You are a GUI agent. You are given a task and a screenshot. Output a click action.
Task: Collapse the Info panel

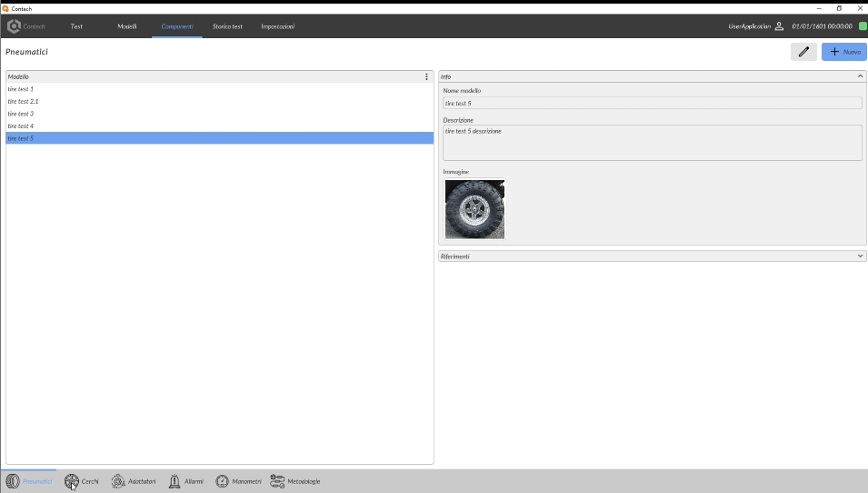click(x=860, y=76)
